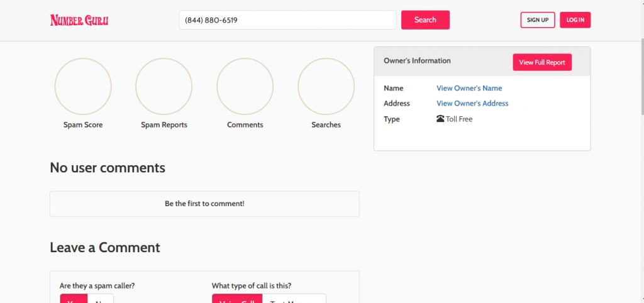Click the Toll Free telephone icon
This screenshot has height=303, width=644.
[440, 119]
